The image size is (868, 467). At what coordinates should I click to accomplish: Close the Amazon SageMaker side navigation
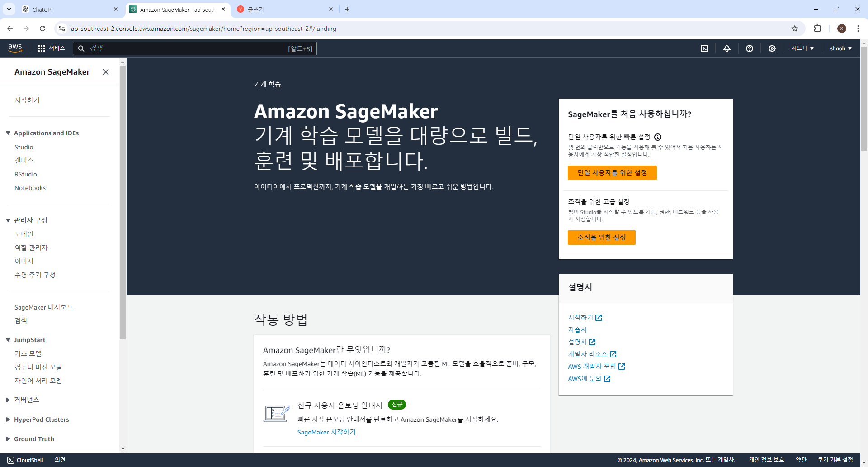click(106, 72)
